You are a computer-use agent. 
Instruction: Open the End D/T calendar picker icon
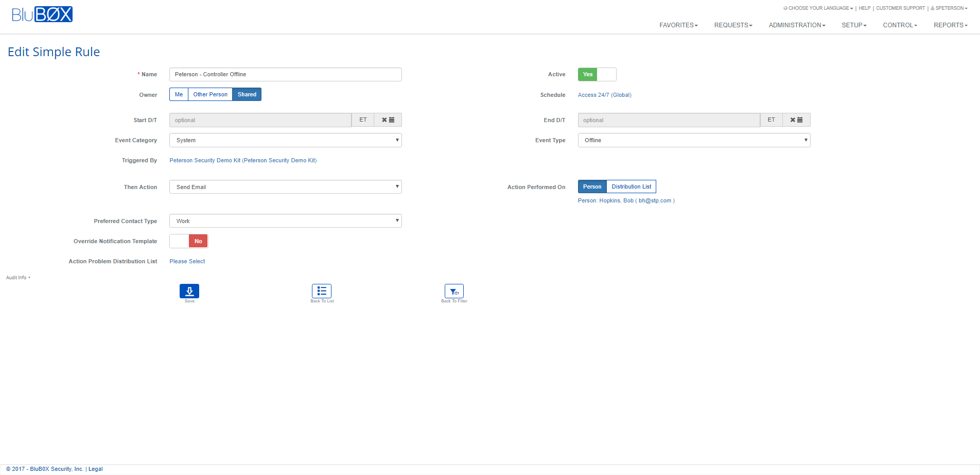[x=800, y=120]
